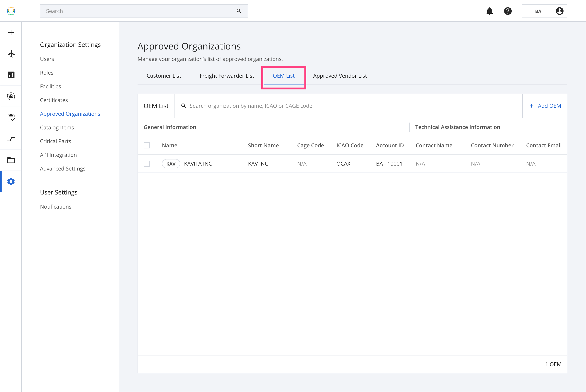The width and height of the screenshot is (586, 392).
Task: Open Users settings page
Action: pyautogui.click(x=47, y=59)
